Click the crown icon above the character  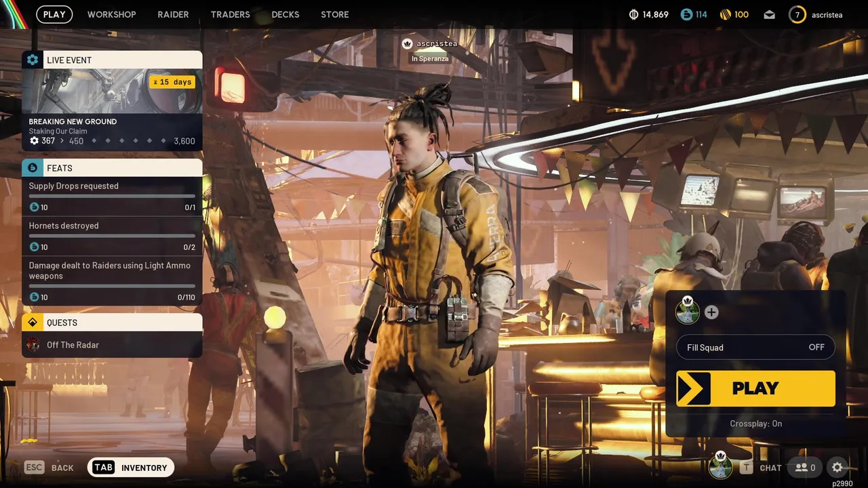coord(407,43)
